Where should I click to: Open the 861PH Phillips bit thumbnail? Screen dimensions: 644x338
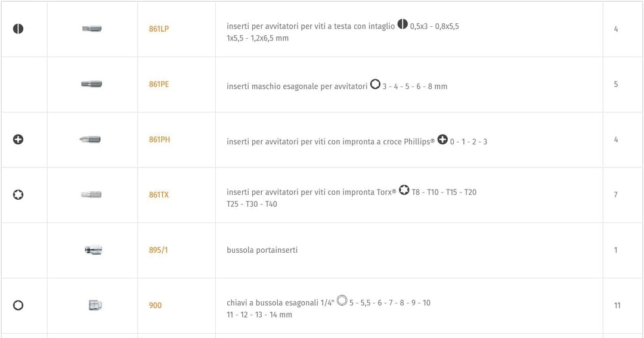click(x=91, y=139)
